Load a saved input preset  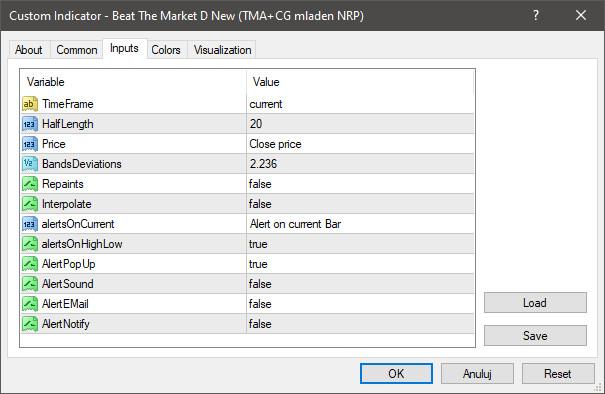click(x=535, y=303)
